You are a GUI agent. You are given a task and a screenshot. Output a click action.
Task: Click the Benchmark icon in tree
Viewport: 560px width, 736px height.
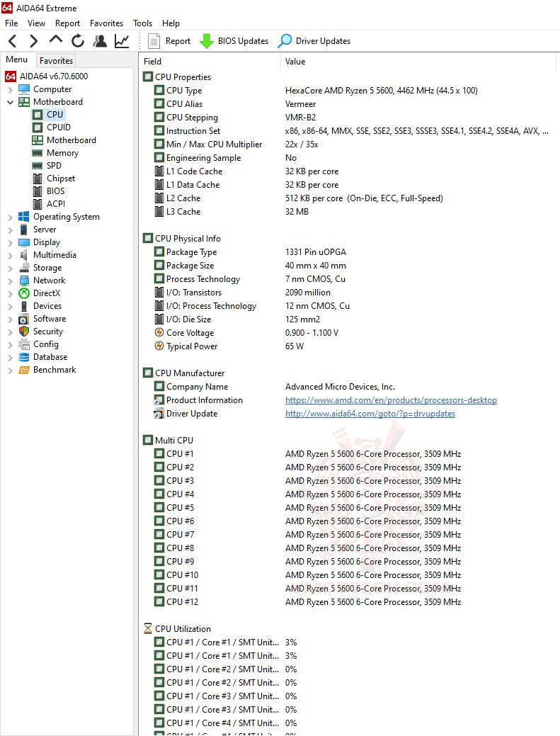pyautogui.click(x=24, y=370)
